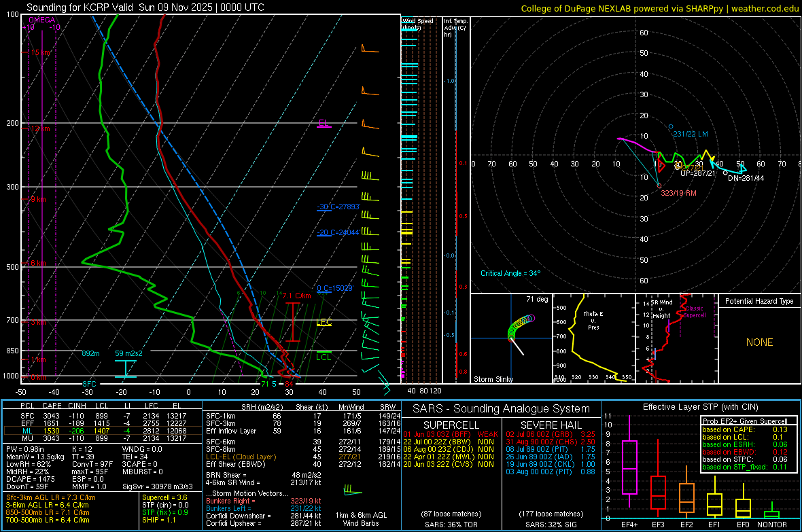
Task: Click the 'NONE' hazard type value
Action: coord(760,342)
